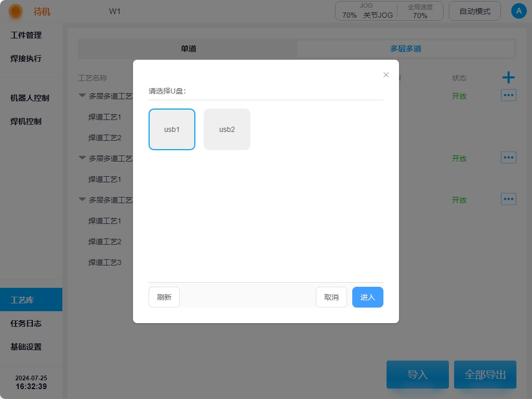Open the third row's three-dots menu

coord(508,199)
